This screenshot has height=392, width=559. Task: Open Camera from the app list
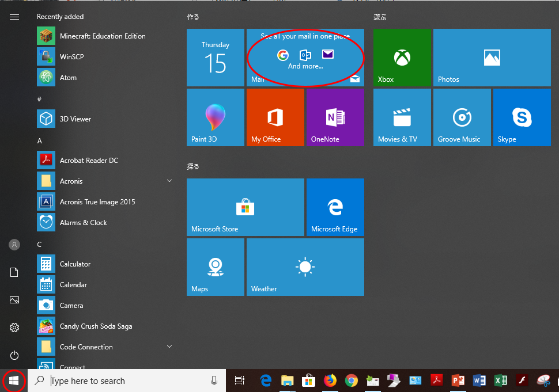click(106, 305)
